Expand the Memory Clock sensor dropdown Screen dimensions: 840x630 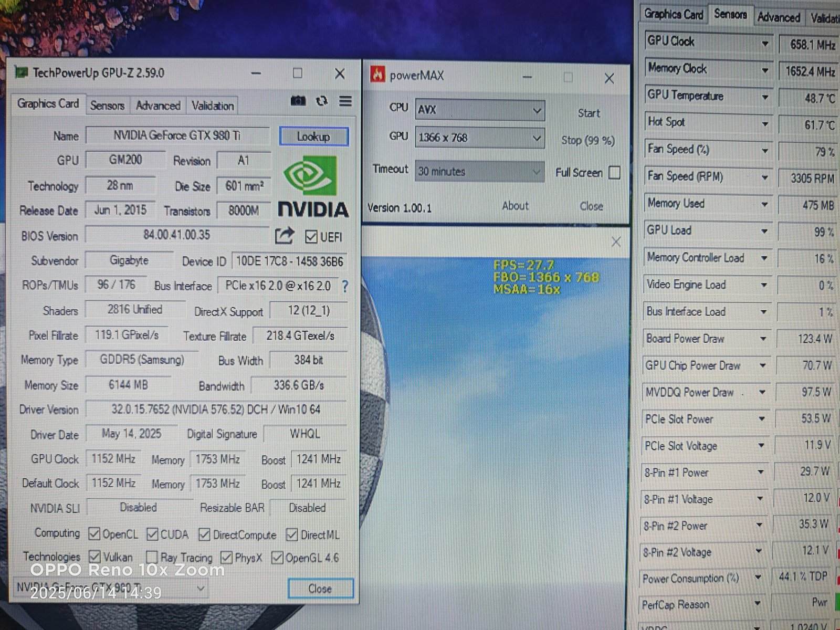tap(765, 70)
